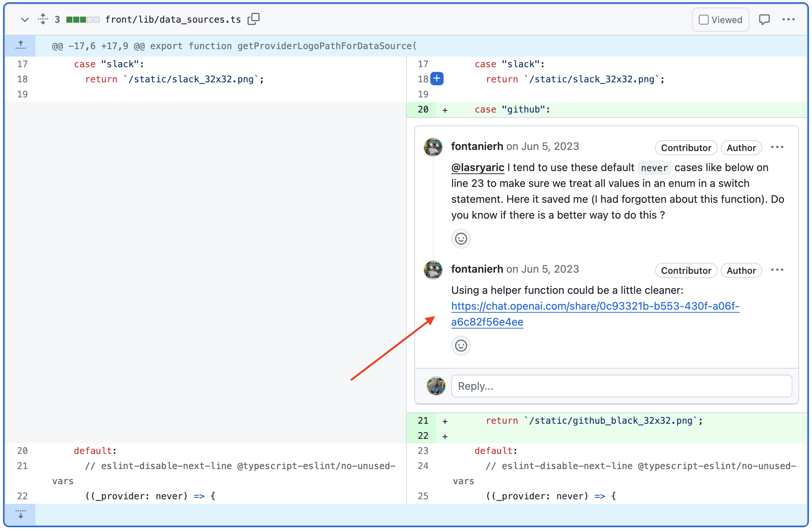This screenshot has height=531, width=812.
Task: Click the blue plus icon on line 18
Action: pos(437,79)
